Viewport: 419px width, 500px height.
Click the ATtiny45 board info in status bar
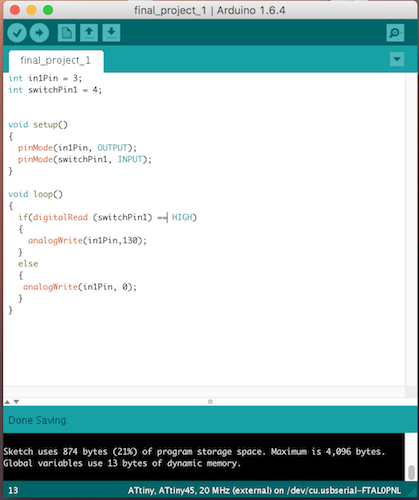(264, 491)
